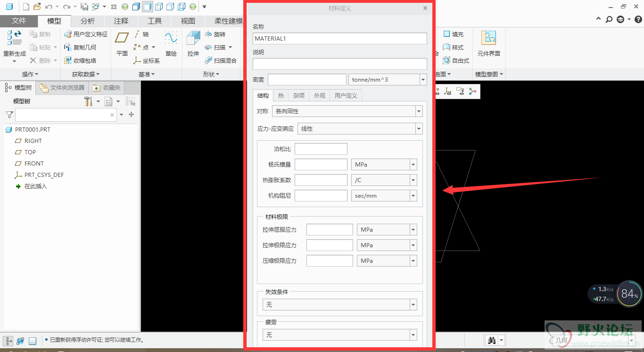Open model tree settings hammer icon
This screenshot has width=644, height=352.
(x=88, y=101)
